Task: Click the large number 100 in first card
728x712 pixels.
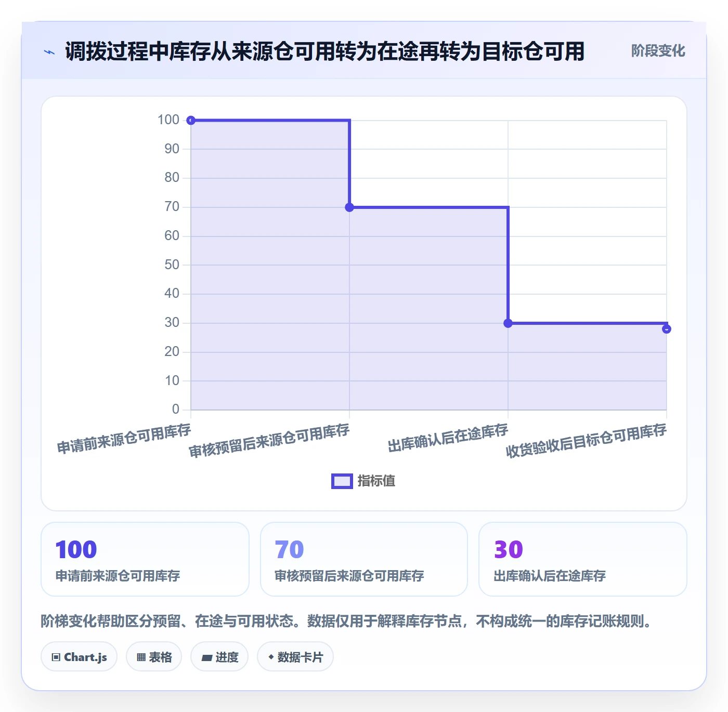Action: tap(76, 549)
